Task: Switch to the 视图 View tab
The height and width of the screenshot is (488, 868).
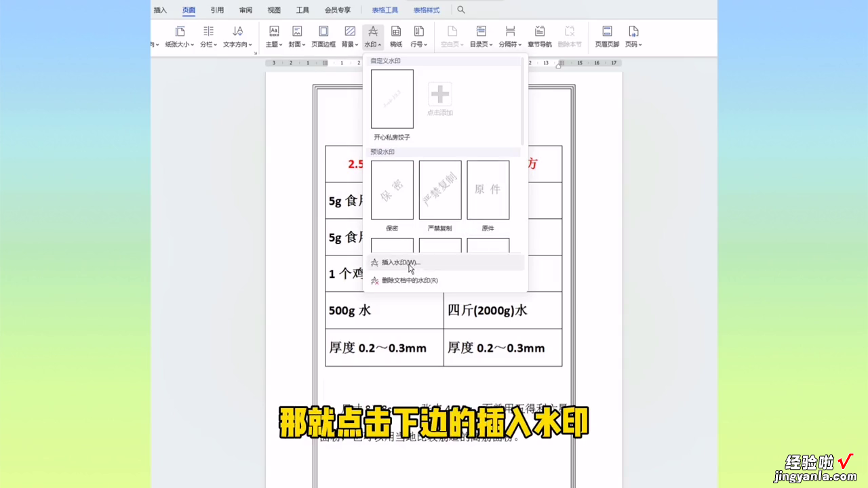Action: coord(274,10)
